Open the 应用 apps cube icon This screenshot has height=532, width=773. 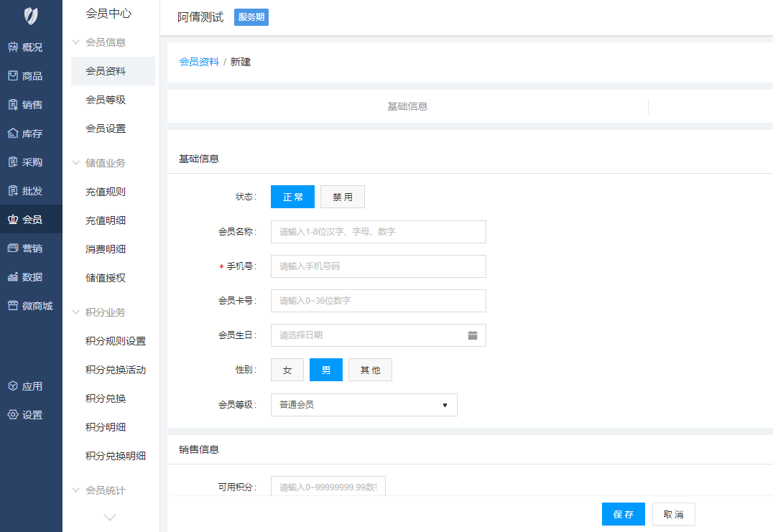click(13, 386)
